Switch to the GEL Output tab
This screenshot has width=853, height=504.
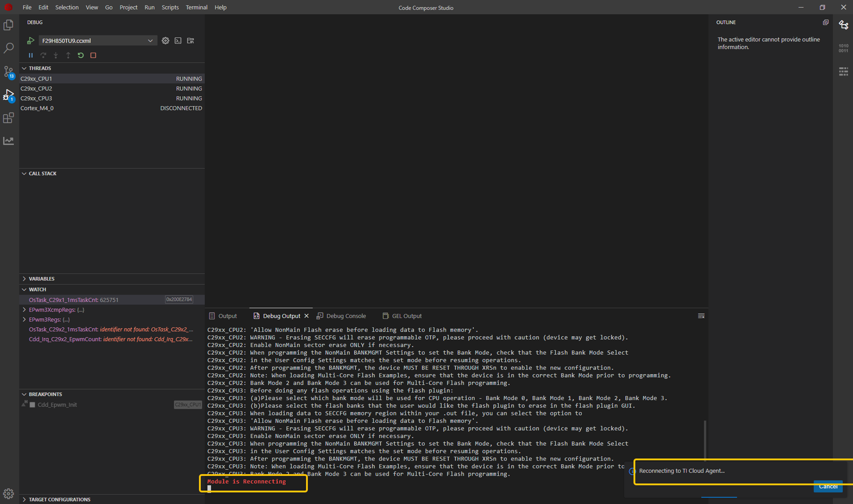(402, 316)
